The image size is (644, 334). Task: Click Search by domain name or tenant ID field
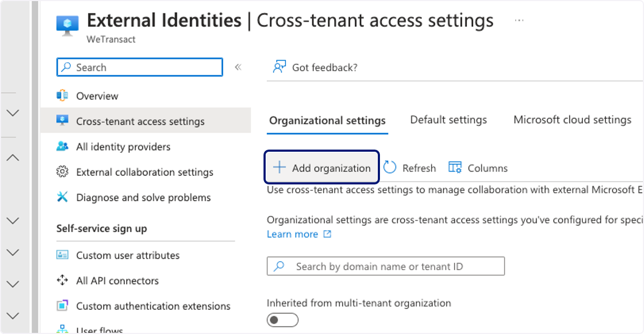[386, 266]
